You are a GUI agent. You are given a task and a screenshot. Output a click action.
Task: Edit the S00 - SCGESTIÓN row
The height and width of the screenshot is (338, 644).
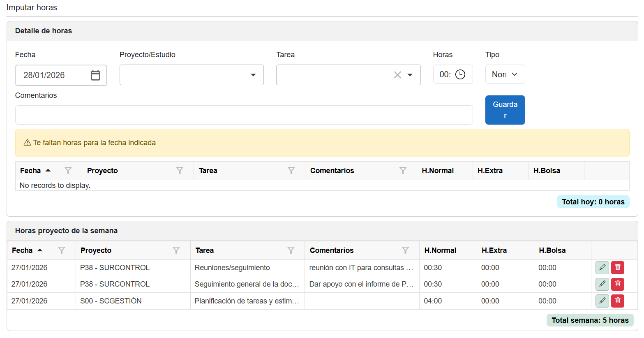(602, 301)
